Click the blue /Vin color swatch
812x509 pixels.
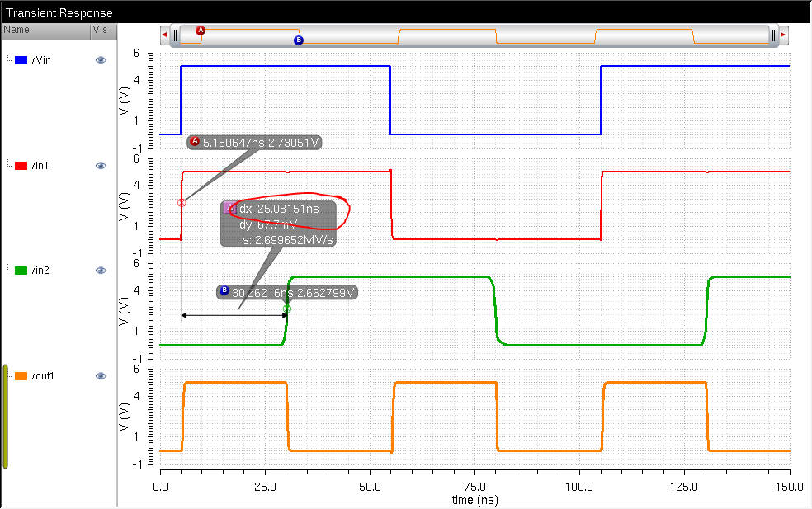(21, 60)
